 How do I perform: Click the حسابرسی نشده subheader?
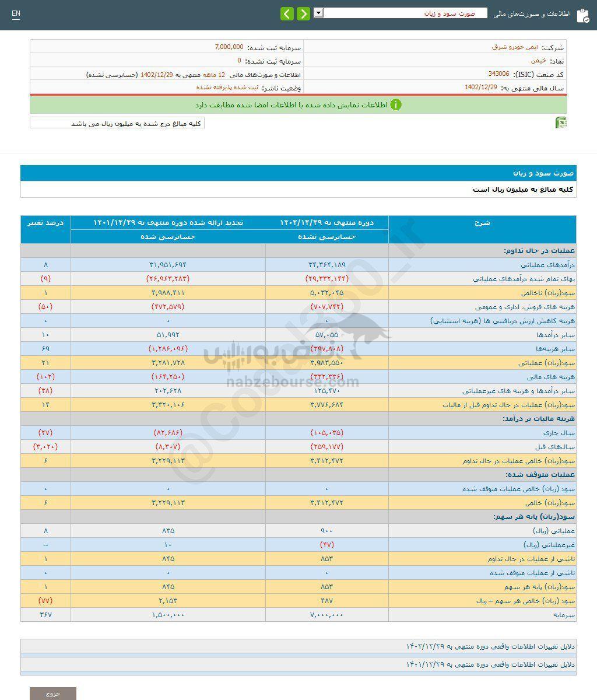click(x=327, y=237)
